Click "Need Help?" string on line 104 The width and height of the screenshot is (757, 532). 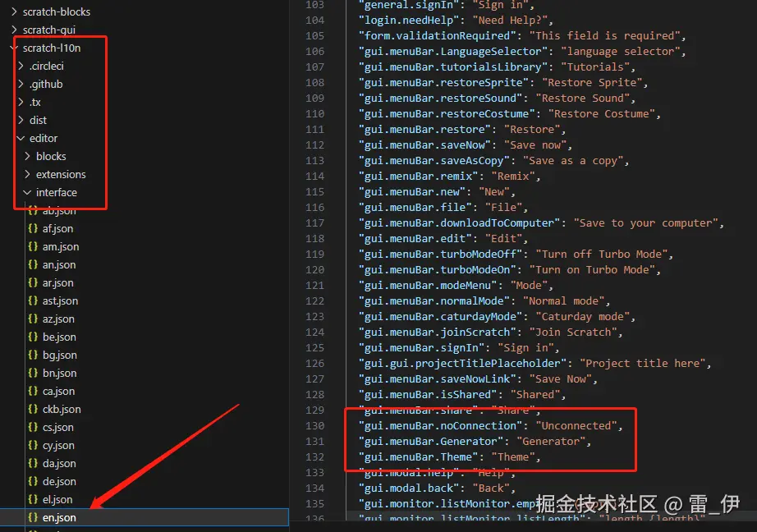pyautogui.click(x=509, y=21)
